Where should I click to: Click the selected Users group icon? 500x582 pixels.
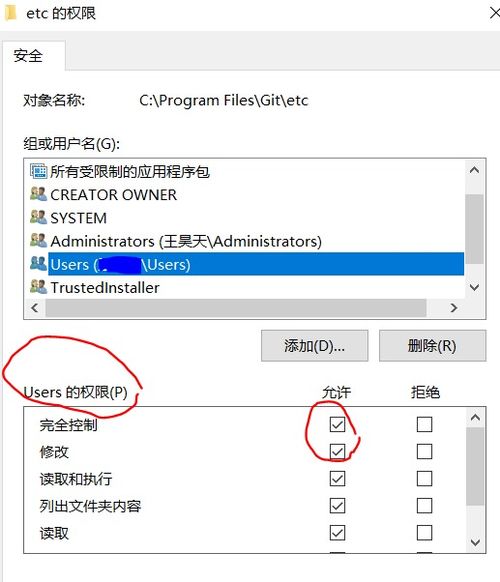pos(38,264)
